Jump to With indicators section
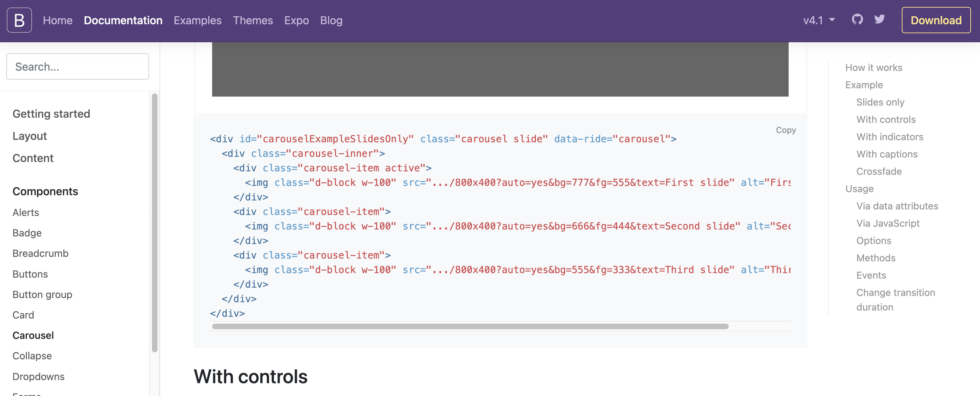Viewport: 980px width, 396px height. coord(889,137)
